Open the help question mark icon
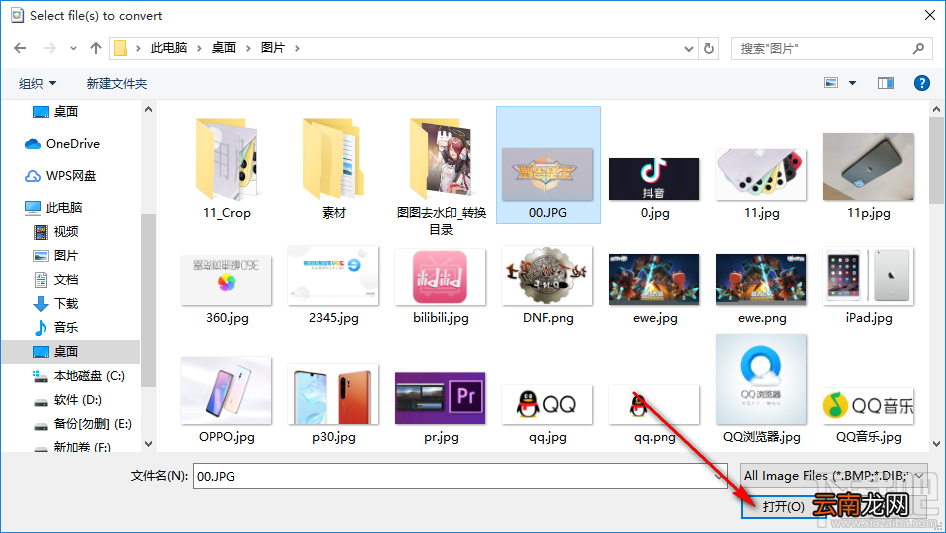This screenshot has height=533, width=946. (921, 83)
